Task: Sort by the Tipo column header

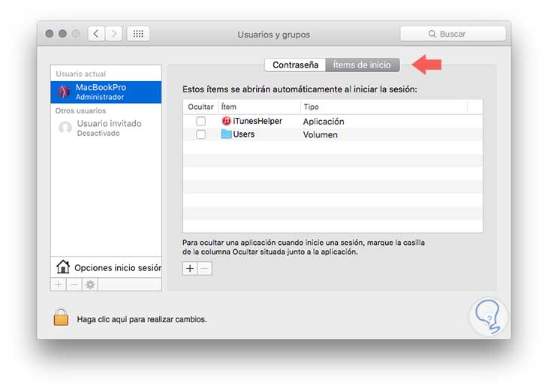Action: tap(384, 107)
